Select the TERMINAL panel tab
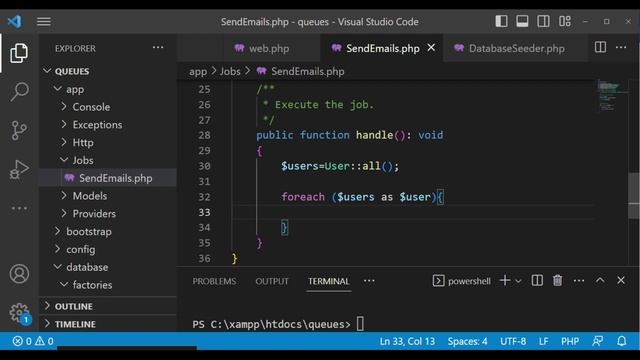This screenshot has height=360, width=640. point(329,281)
